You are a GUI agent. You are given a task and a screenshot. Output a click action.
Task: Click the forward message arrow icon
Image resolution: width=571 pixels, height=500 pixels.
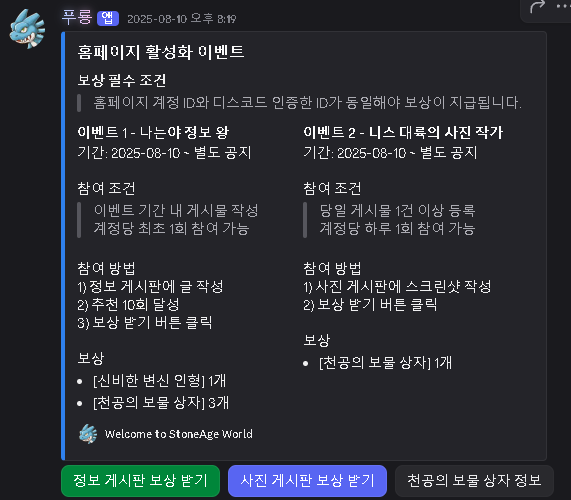click(x=537, y=7)
